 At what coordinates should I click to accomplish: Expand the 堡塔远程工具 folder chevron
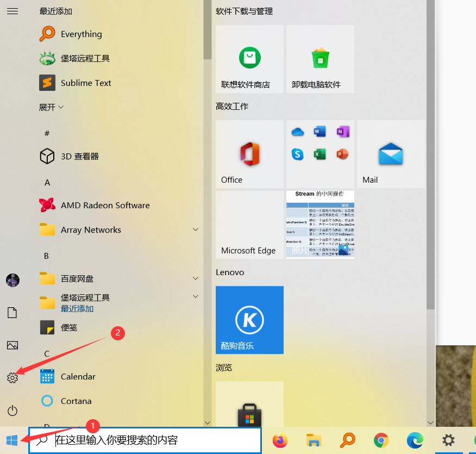[x=196, y=296]
